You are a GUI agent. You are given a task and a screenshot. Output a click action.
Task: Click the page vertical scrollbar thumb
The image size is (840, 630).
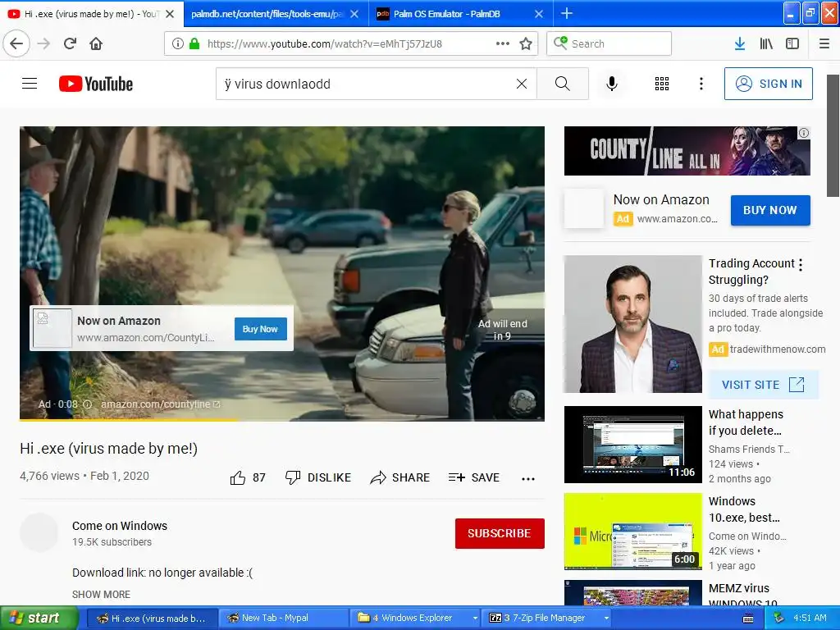click(833, 135)
